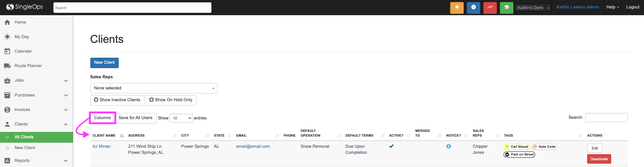Select the Route Planner truck icon

pos(7,66)
